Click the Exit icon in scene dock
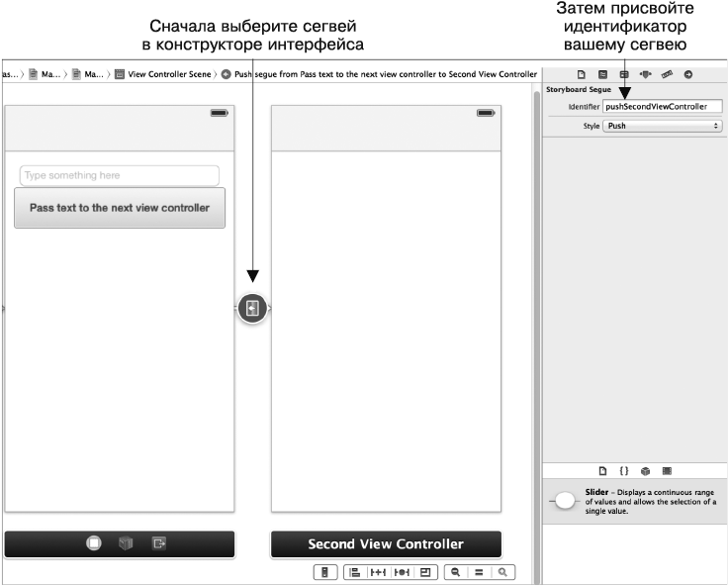Image resolution: width=728 pixels, height=586 pixels. 157,543
